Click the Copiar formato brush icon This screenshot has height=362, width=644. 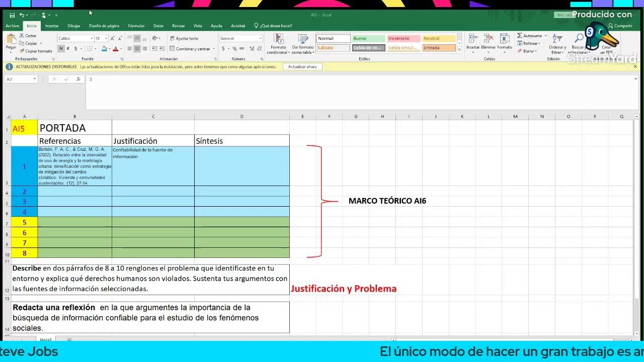point(22,51)
